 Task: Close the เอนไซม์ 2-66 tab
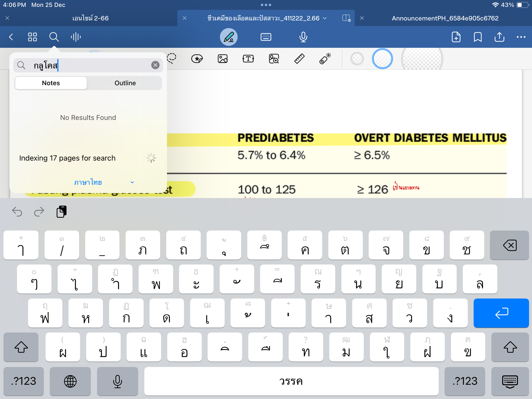point(7,18)
